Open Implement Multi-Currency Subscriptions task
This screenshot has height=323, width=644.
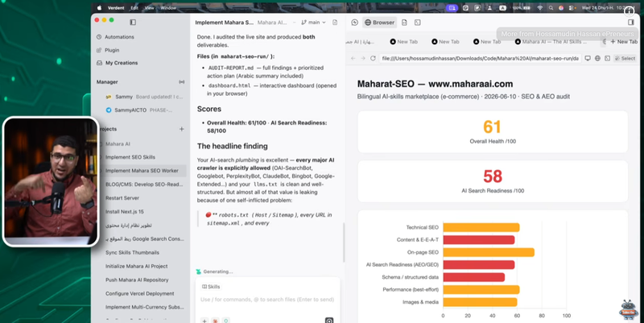(144, 307)
